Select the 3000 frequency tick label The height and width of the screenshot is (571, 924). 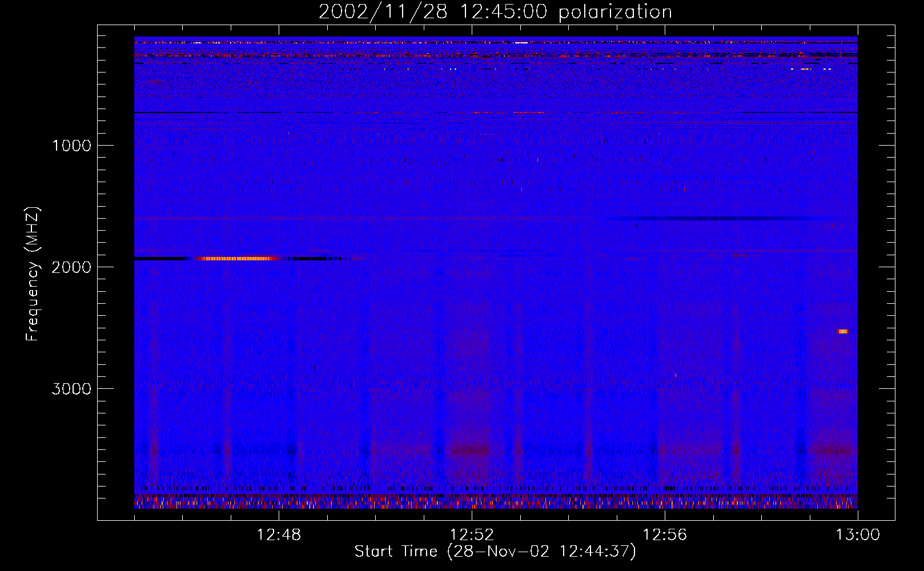(x=71, y=389)
